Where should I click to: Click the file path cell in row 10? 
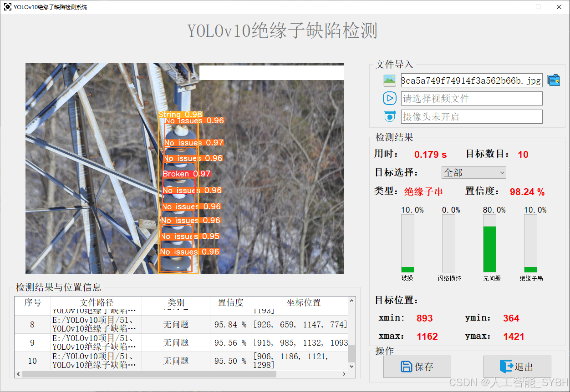point(97,361)
